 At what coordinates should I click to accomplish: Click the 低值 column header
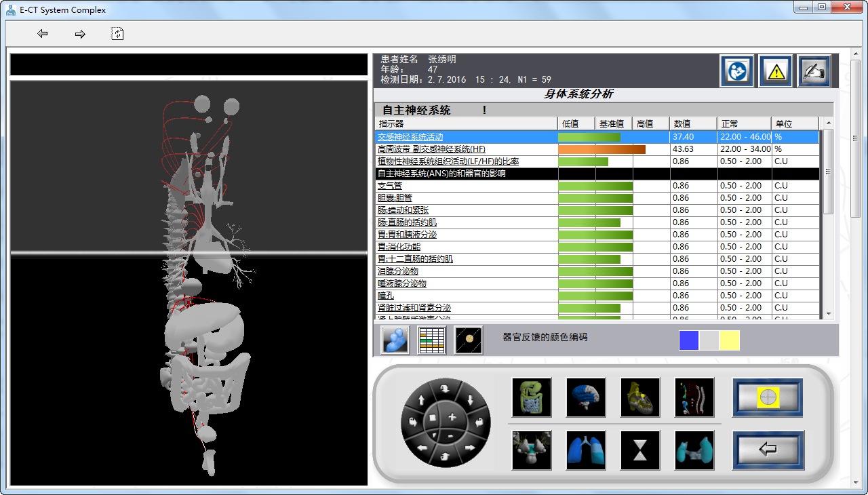576,123
